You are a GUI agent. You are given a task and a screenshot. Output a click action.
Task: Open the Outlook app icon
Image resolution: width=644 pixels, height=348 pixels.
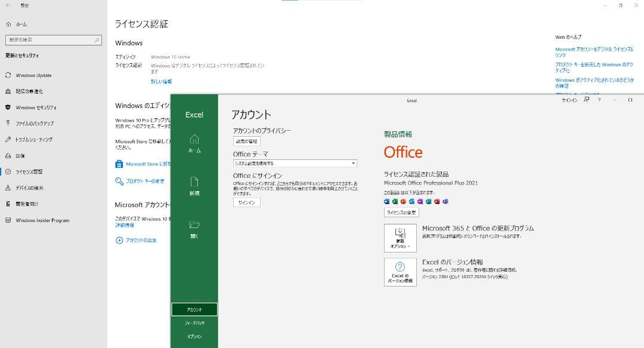click(411, 201)
